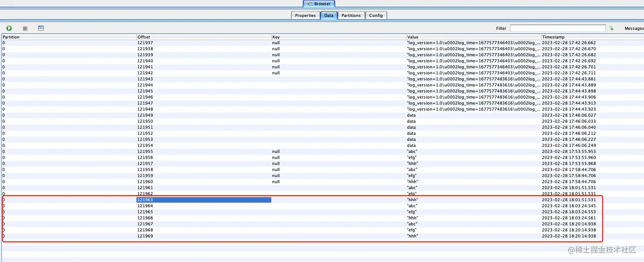The width and height of the screenshot is (644, 262).
Task: Click timestamp 2023-02-28 18:03:24.561
Action: click(x=569, y=218)
